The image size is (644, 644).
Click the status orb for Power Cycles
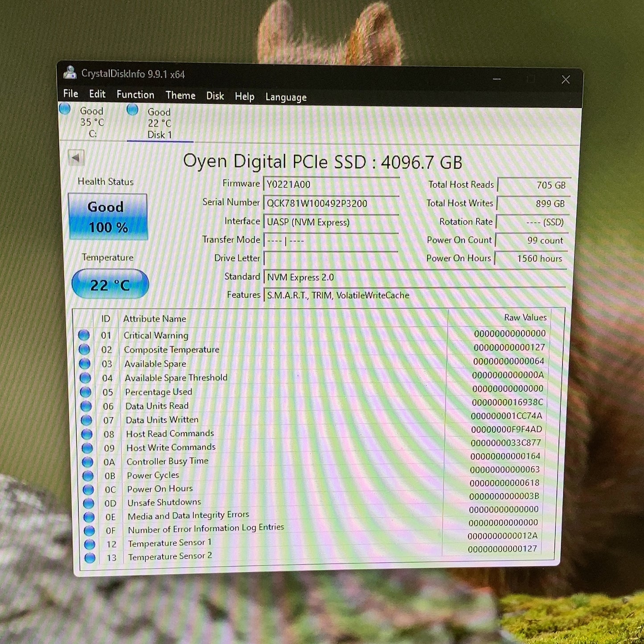(88, 475)
